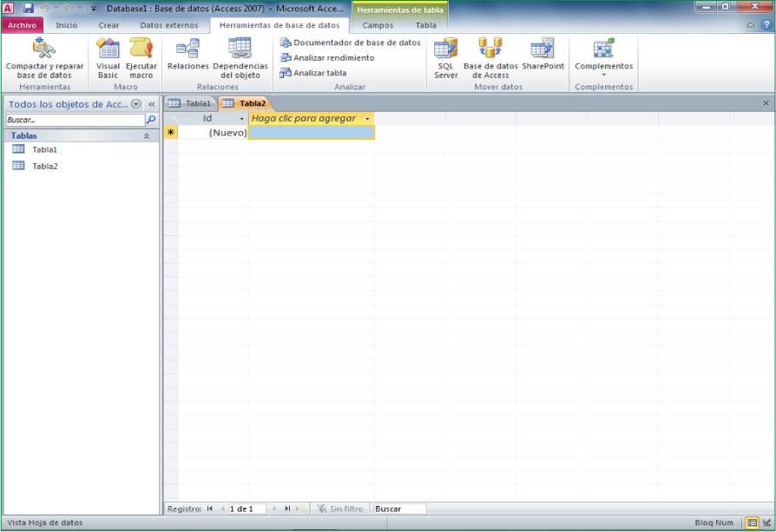Minimize the ribbon with the caret icon
Screen dimensions: 776x532
pyautogui.click(x=751, y=25)
